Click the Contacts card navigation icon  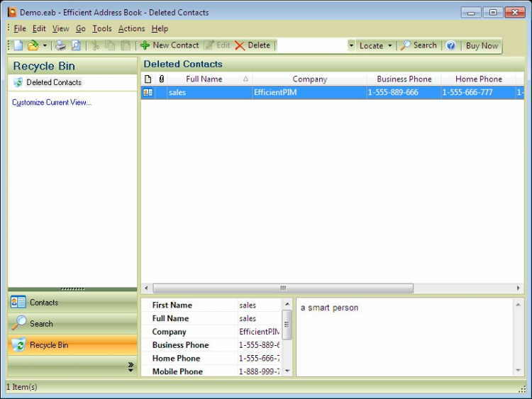[x=18, y=302]
